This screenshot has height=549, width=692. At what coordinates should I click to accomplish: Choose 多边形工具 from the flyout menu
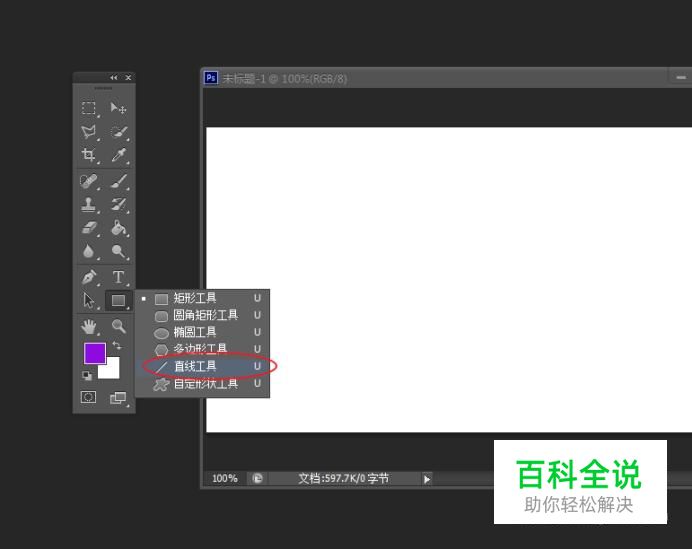coord(203,349)
